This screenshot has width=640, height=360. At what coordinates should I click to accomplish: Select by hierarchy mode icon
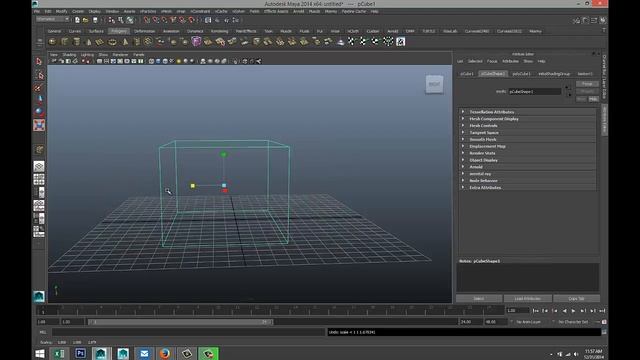tap(112, 20)
